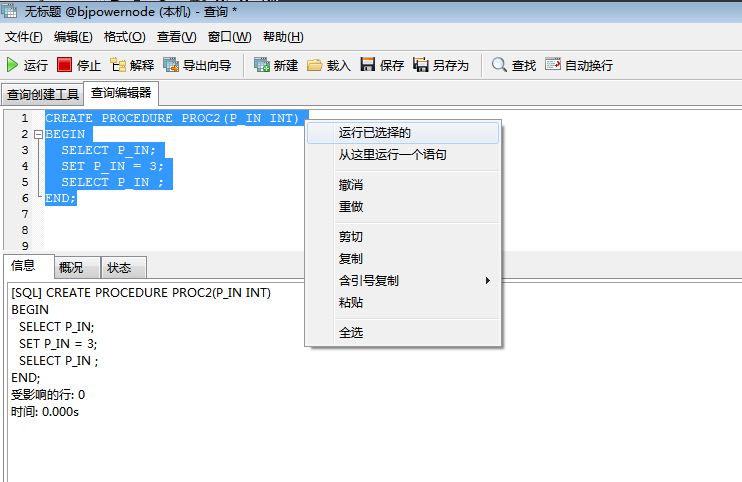
Task: Select 剪切 from context menu
Action: click(403, 237)
